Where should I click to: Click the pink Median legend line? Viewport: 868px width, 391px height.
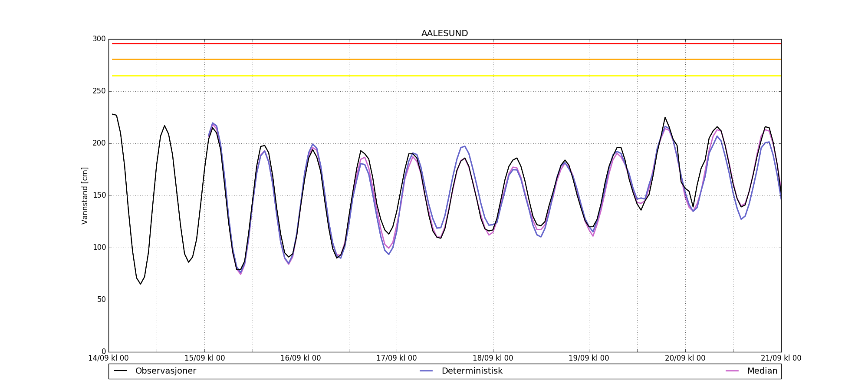point(732,371)
